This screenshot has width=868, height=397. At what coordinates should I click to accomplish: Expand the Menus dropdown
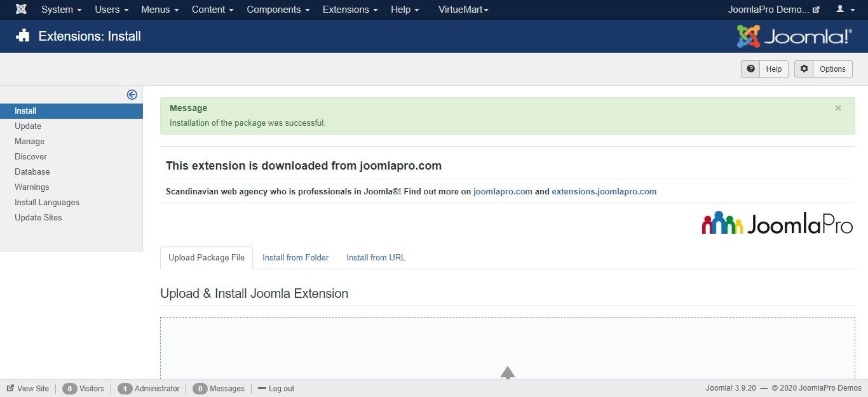(x=160, y=10)
